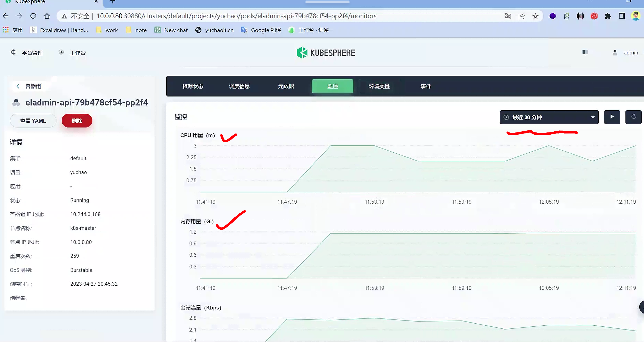Click the share page icon in address bar
This screenshot has width=644, height=342.
click(x=521, y=16)
